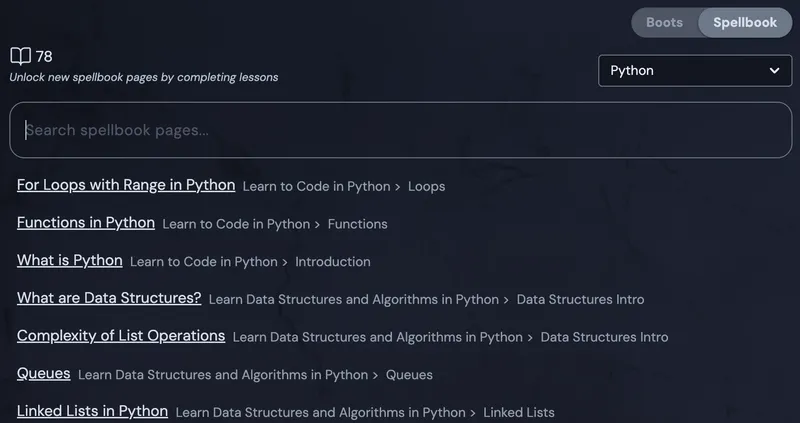Click the chevron arrow in the Python dropdown
800x423 pixels.
(774, 71)
